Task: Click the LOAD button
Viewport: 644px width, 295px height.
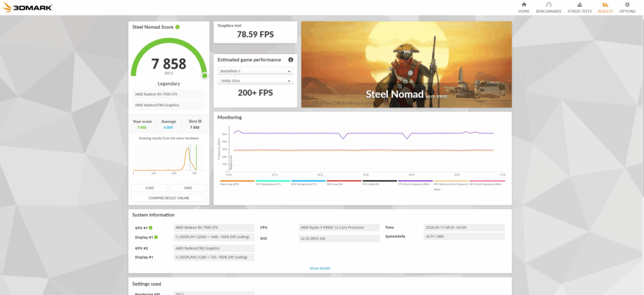Action: point(150,188)
